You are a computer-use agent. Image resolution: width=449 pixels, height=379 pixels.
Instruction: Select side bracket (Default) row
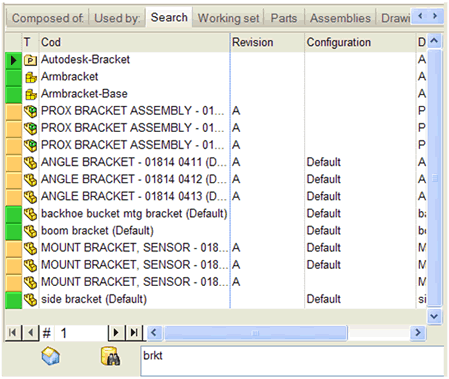click(216, 299)
